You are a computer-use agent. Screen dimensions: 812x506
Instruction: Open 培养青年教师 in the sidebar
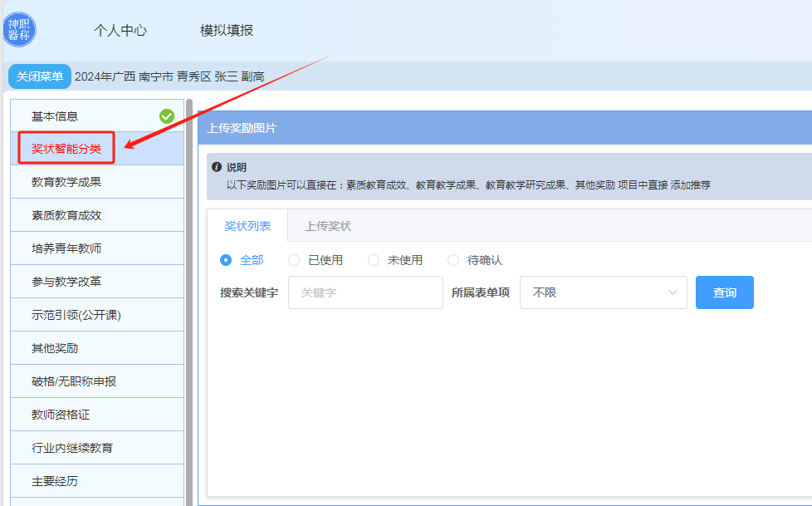pyautogui.click(x=97, y=248)
